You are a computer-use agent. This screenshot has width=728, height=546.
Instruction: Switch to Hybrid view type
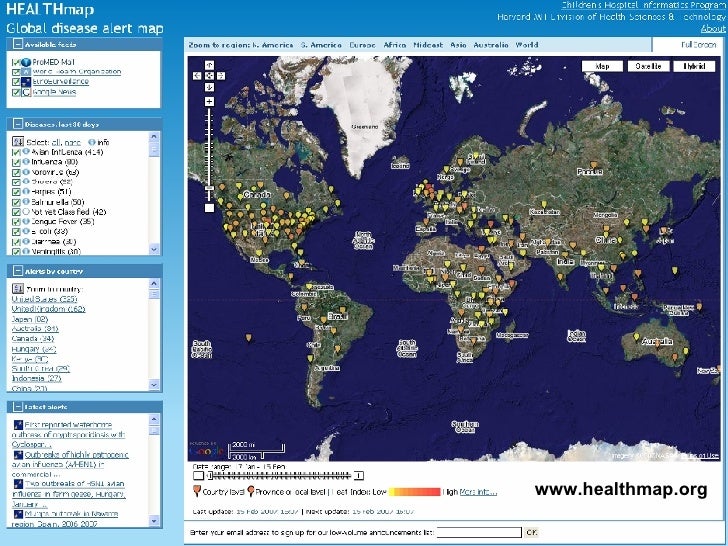click(x=694, y=66)
